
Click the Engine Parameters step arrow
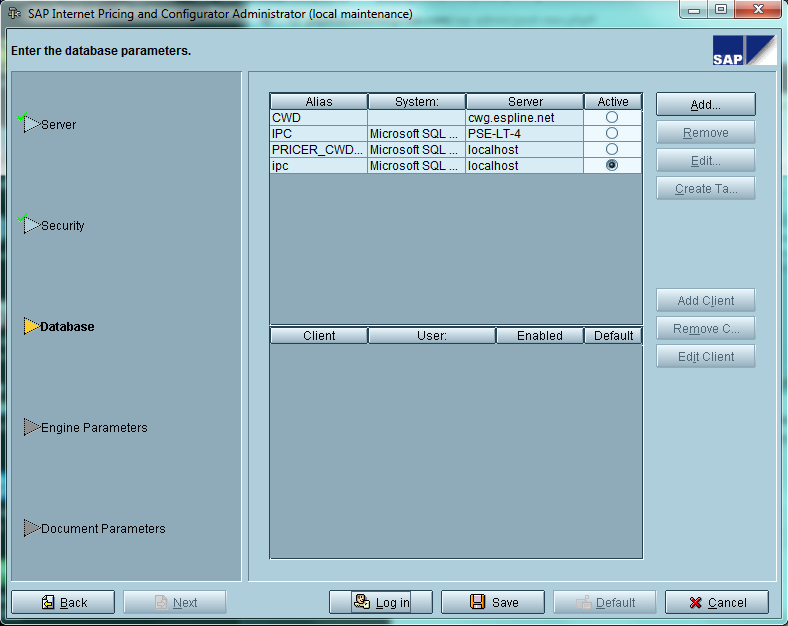(x=31, y=427)
